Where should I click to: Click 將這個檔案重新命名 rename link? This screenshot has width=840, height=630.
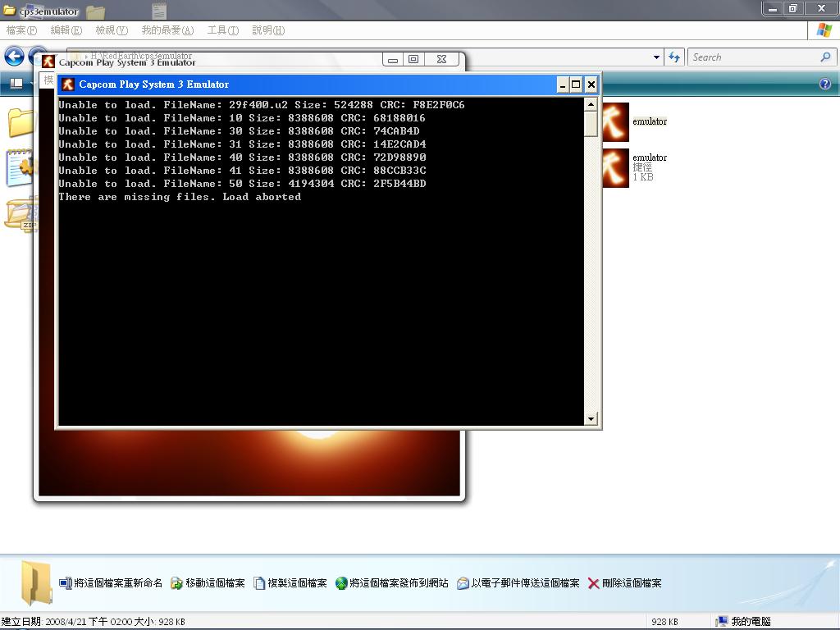[x=111, y=583]
